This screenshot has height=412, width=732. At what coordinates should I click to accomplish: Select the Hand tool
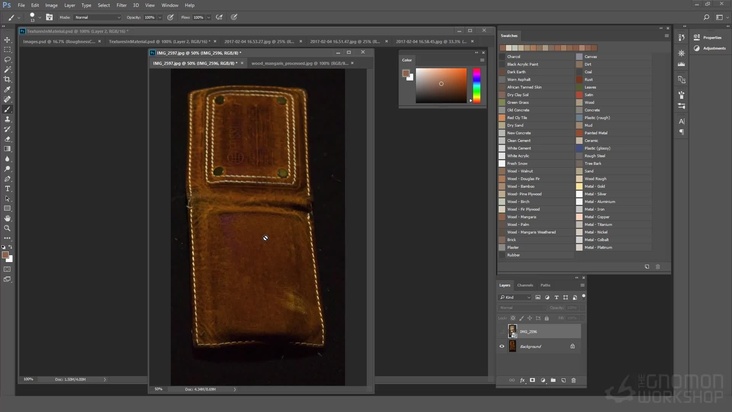point(8,218)
